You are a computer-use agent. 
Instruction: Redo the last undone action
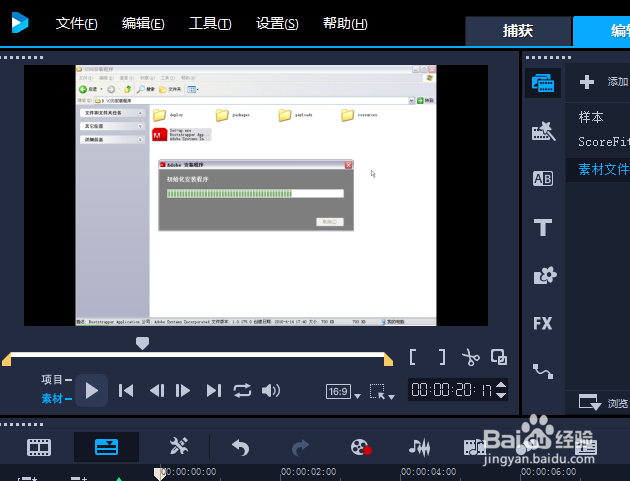[300, 447]
